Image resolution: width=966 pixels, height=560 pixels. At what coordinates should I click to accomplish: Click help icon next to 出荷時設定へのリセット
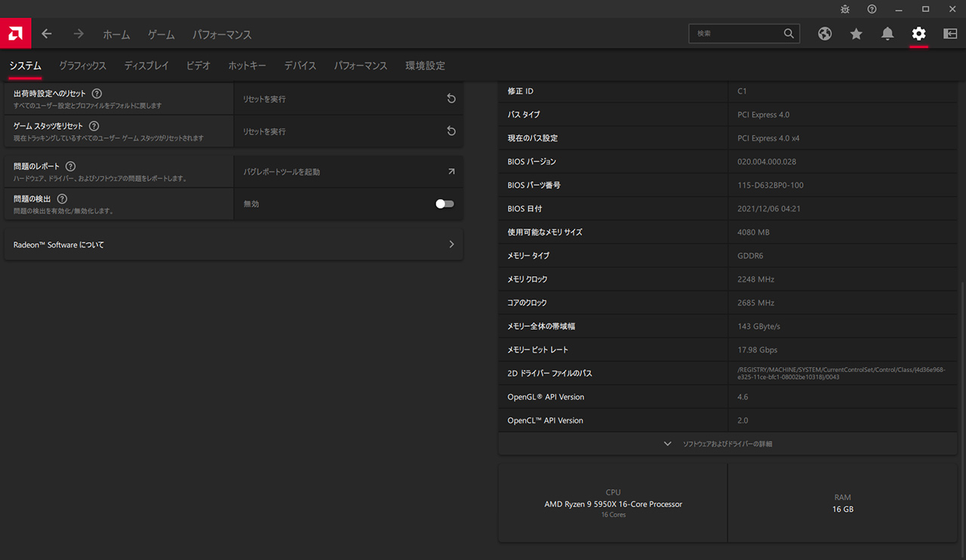pyautogui.click(x=97, y=94)
